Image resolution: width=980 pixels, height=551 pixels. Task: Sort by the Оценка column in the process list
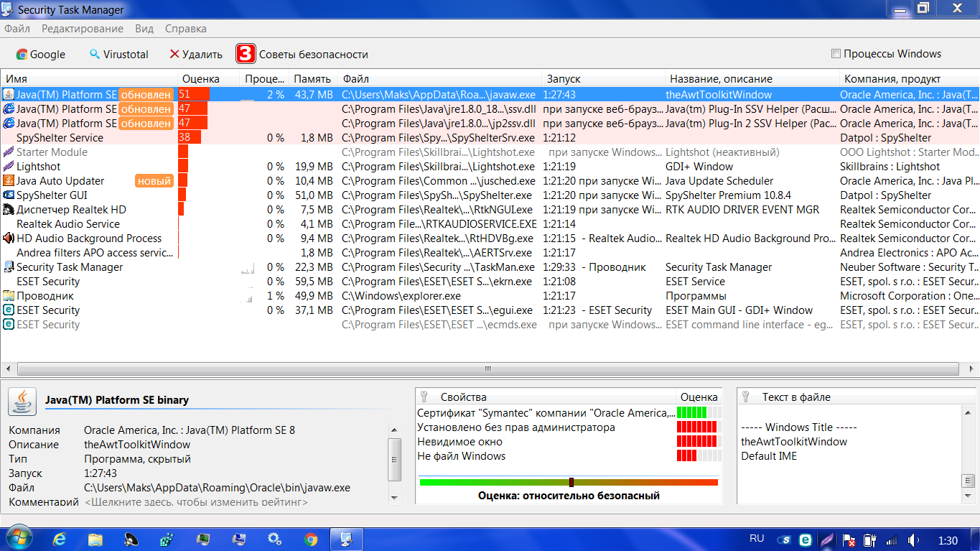point(209,79)
